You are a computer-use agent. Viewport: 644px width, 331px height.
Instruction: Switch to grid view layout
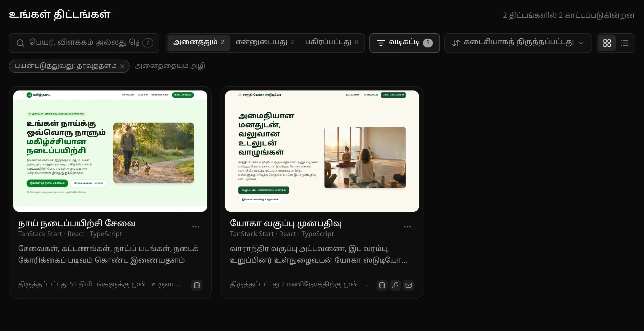click(607, 43)
